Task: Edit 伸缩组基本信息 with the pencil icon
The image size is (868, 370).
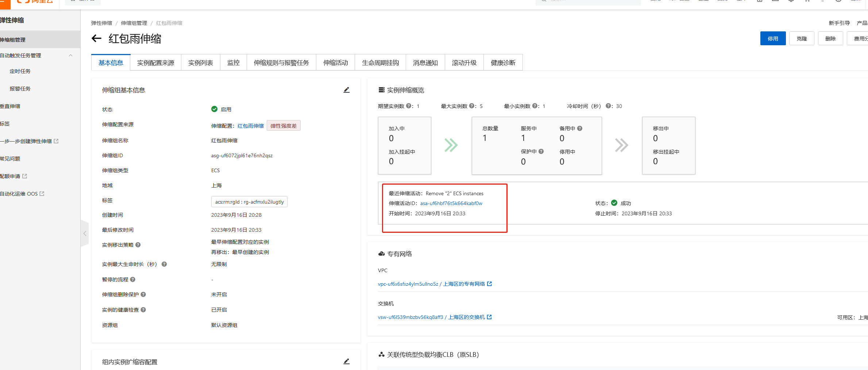Action: coord(347,90)
